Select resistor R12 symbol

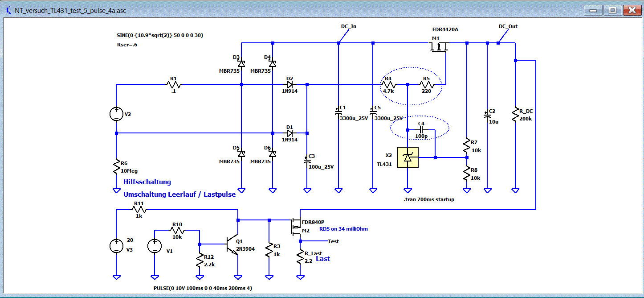[x=200, y=261]
